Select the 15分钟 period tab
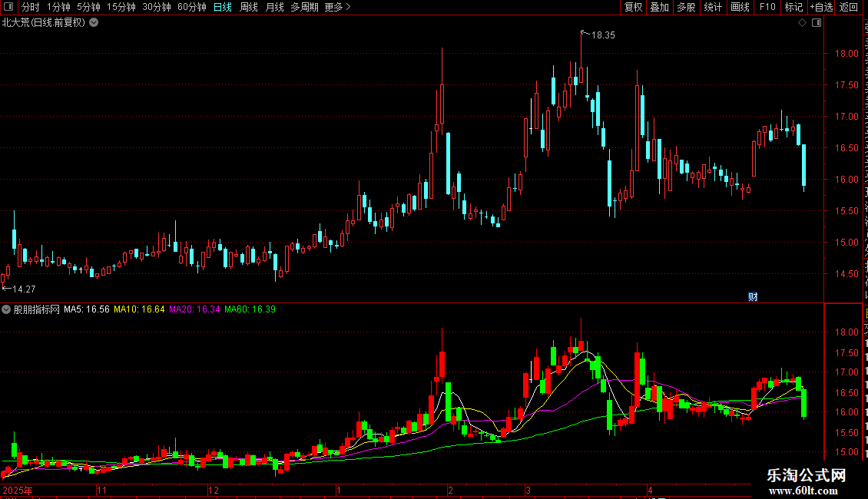This screenshot has height=499, width=868. point(121,7)
